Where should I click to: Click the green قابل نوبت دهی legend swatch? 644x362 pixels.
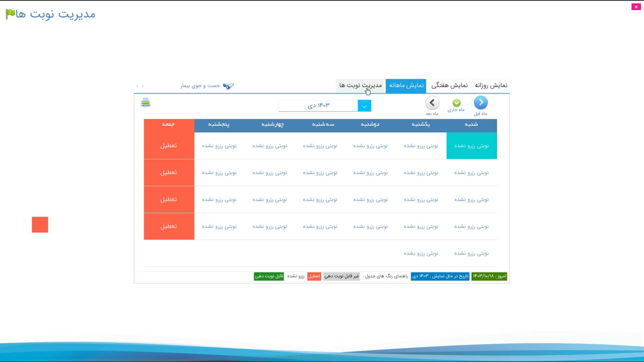pos(269,276)
